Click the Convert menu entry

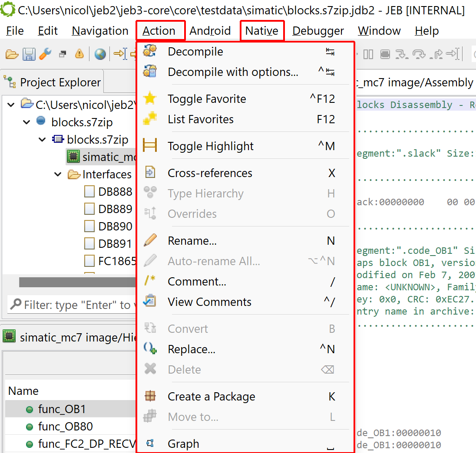tap(245, 328)
